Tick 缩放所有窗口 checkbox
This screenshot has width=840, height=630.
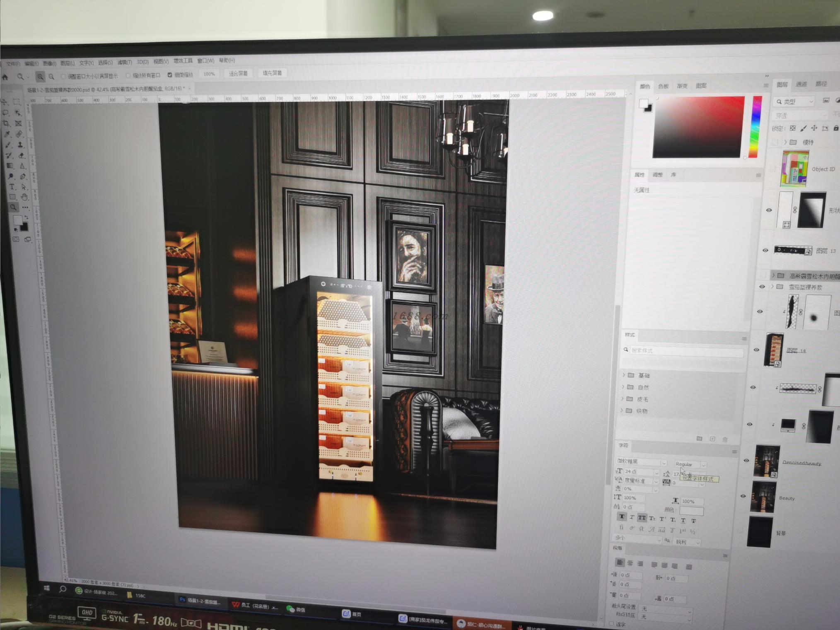coord(128,75)
